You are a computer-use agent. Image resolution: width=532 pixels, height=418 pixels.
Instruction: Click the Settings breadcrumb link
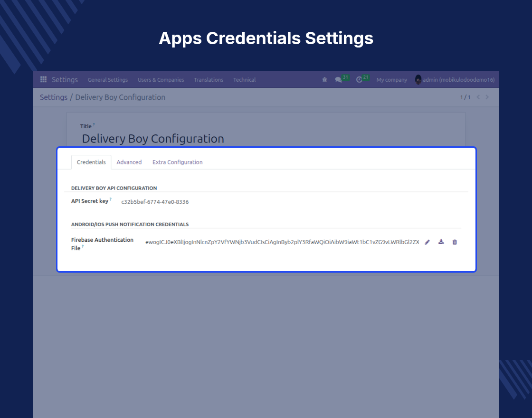pyautogui.click(x=54, y=97)
